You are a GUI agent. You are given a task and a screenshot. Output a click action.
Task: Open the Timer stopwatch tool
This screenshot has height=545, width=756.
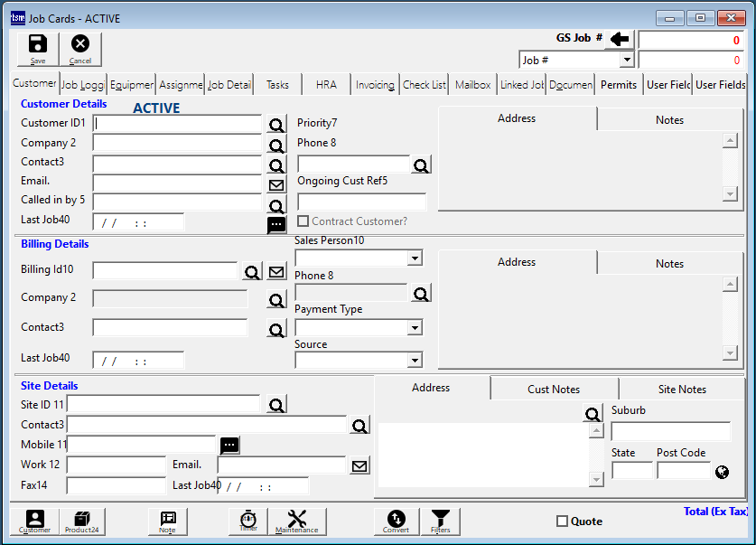point(247,521)
